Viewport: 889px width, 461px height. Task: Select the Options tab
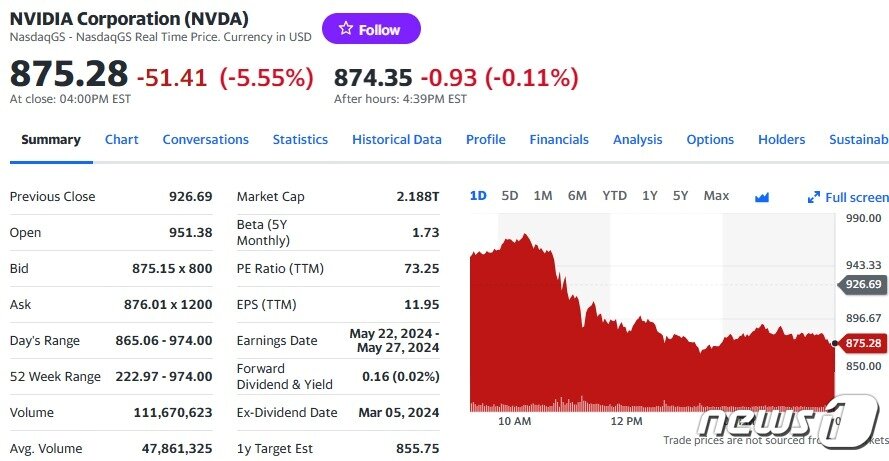(x=710, y=140)
